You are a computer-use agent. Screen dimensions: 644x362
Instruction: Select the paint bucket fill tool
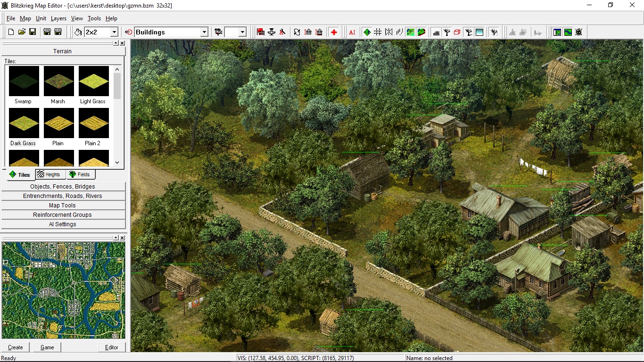[x=78, y=32]
